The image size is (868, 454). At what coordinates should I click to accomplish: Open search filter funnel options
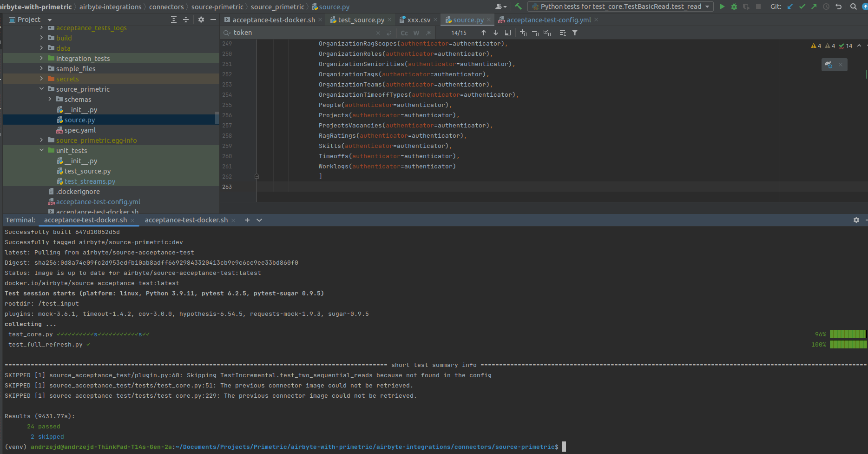(x=575, y=33)
